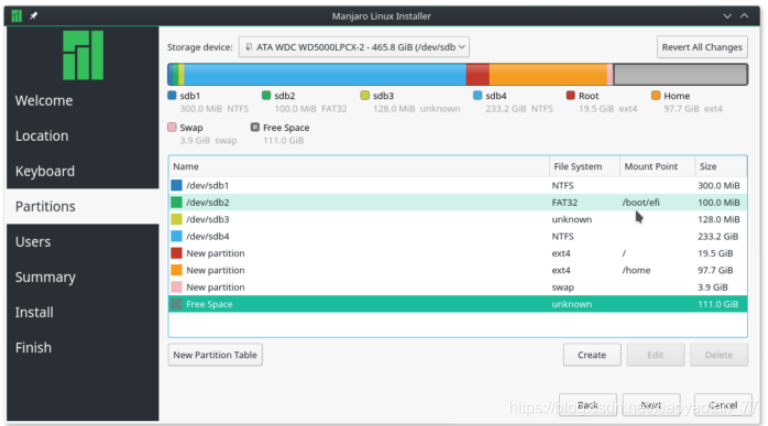Click the window up arrow in titlebar
Image resolution: width=768 pixels, height=426 pixels.
(744, 16)
